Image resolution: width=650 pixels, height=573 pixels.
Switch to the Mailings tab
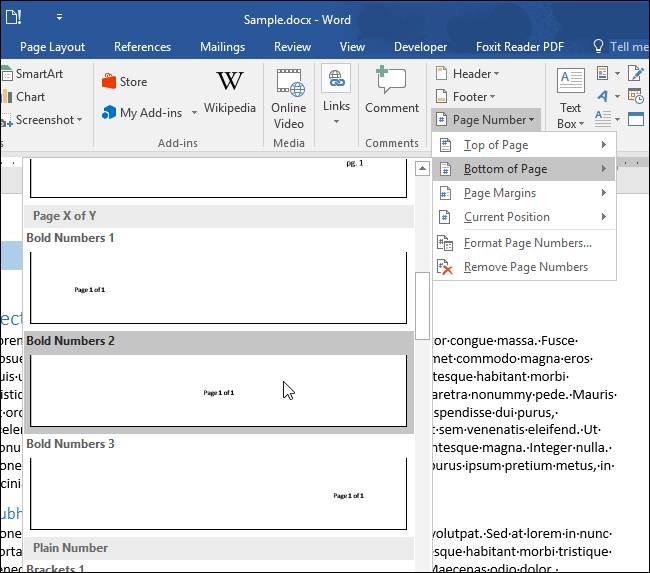click(222, 47)
